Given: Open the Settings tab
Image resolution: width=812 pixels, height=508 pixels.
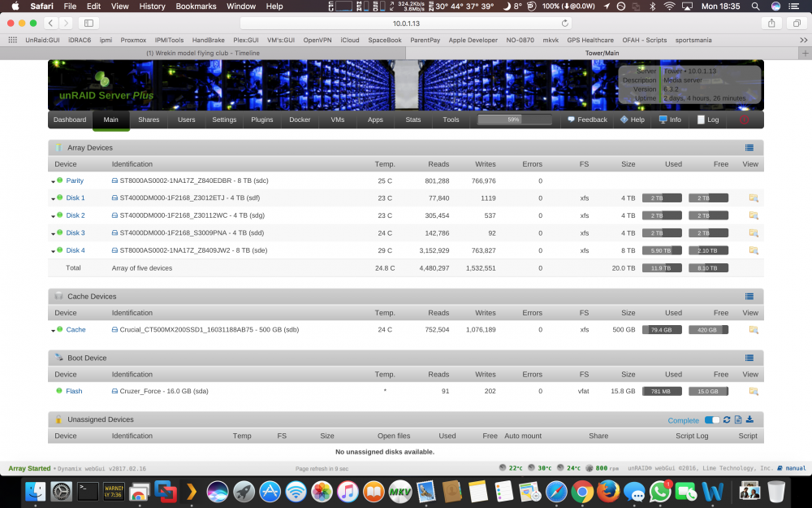Looking at the screenshot, I should point(224,119).
